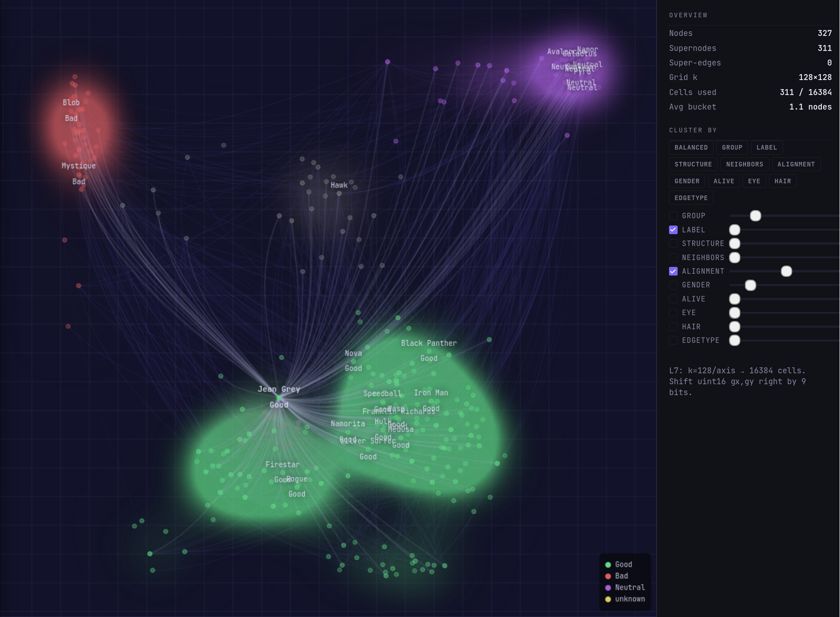This screenshot has width=840, height=617.
Task: Choose the HAIR cluster preset button
Action: (x=782, y=181)
